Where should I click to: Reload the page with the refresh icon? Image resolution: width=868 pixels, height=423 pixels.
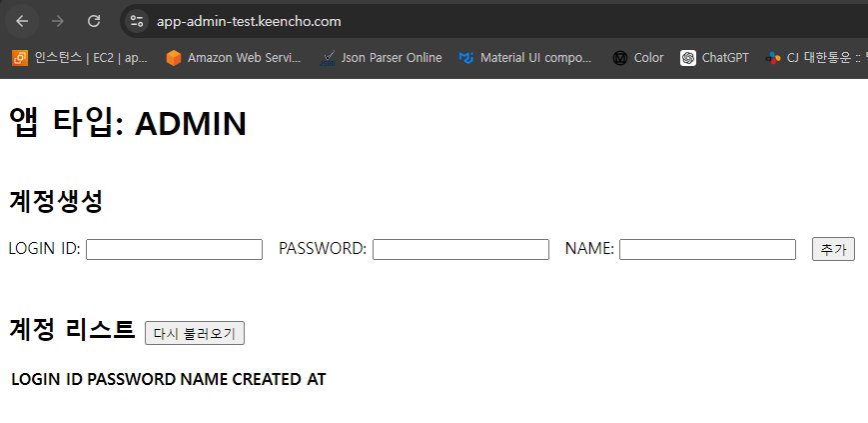pyautogui.click(x=94, y=21)
